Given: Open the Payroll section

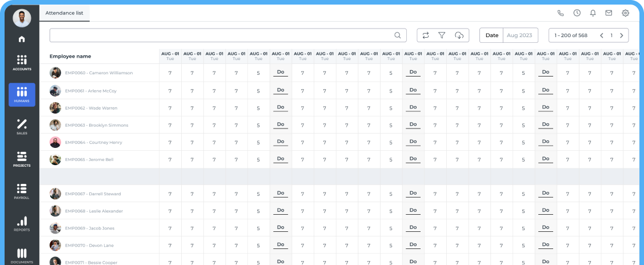Looking at the screenshot, I should (x=22, y=191).
